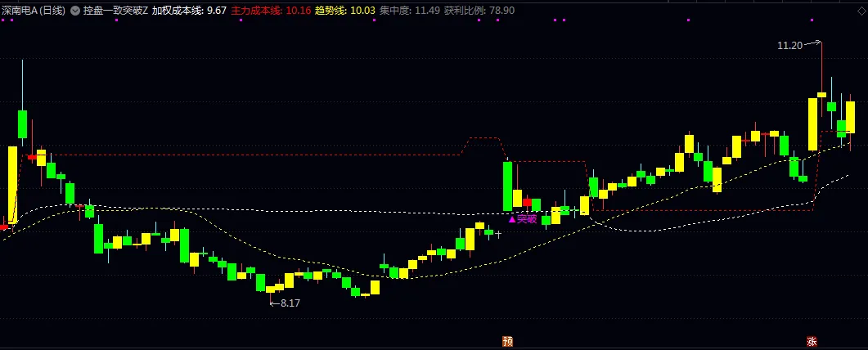Click the yellow 趋势线: 10.03 readout
The image size is (868, 350).
point(345,11)
